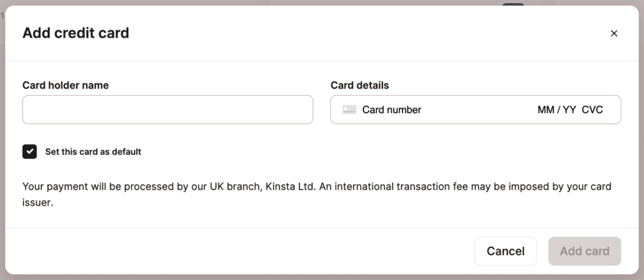Image resolution: width=644 pixels, height=280 pixels.
Task: Click the "Set this card as default" label text
Action: click(x=93, y=152)
